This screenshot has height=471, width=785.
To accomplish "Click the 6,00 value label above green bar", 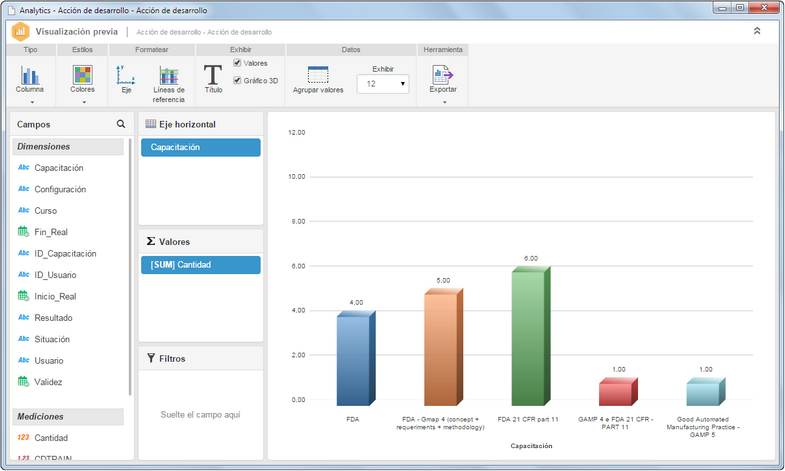I will 531,258.
